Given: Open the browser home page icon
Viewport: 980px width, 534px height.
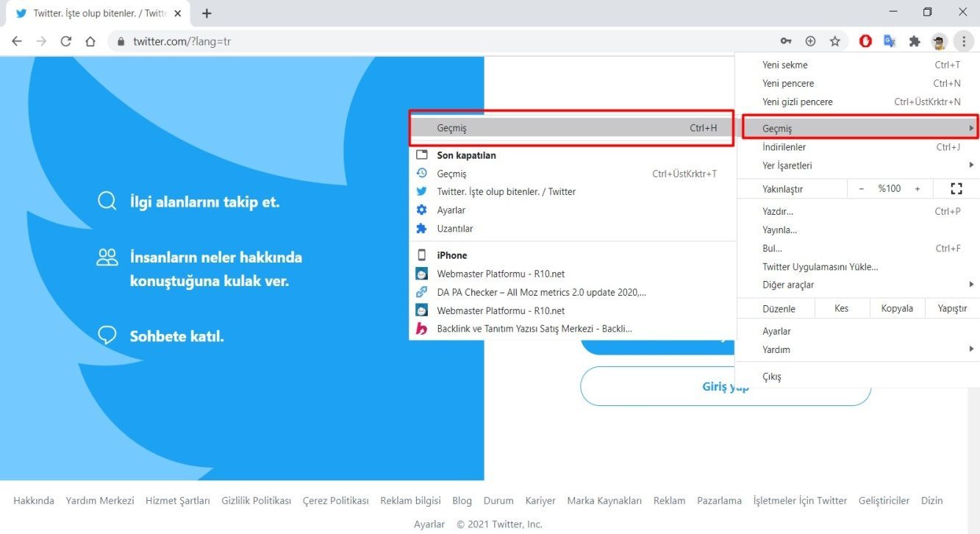Looking at the screenshot, I should point(90,41).
